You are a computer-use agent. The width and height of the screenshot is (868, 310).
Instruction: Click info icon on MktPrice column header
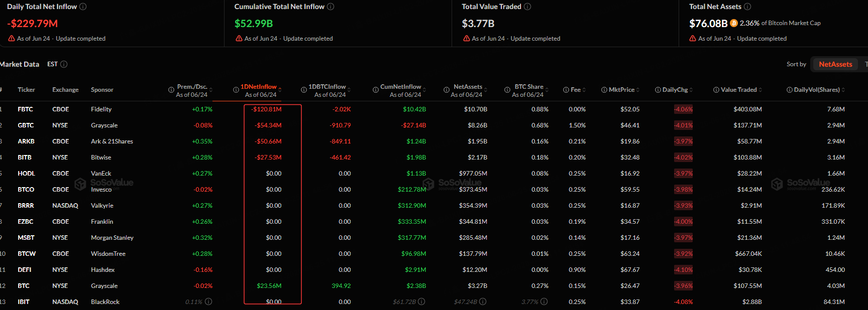point(604,90)
